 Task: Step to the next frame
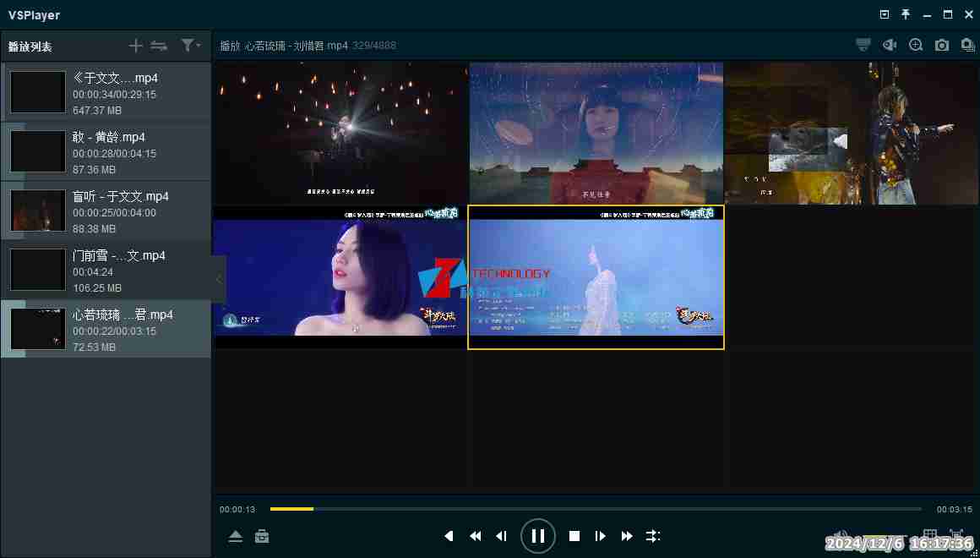(x=601, y=536)
